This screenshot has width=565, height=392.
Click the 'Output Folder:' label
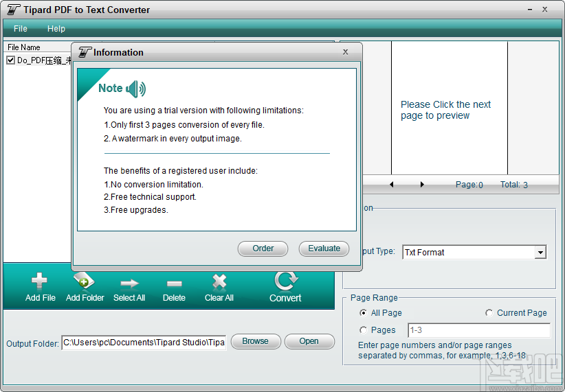(32, 344)
